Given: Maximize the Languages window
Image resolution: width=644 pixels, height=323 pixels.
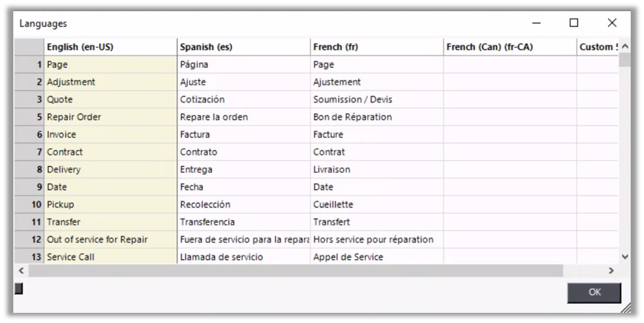Looking at the screenshot, I should (574, 23).
